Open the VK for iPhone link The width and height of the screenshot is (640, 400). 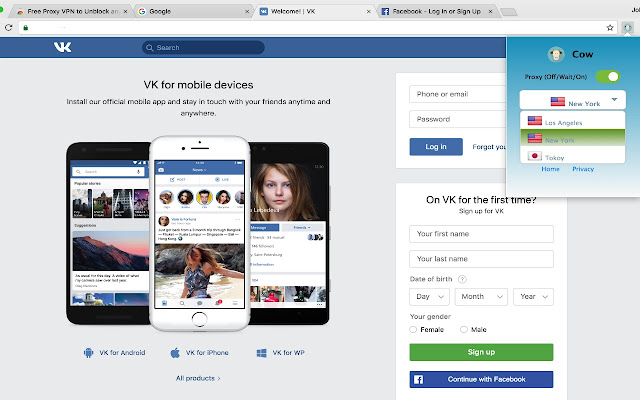[x=207, y=353]
